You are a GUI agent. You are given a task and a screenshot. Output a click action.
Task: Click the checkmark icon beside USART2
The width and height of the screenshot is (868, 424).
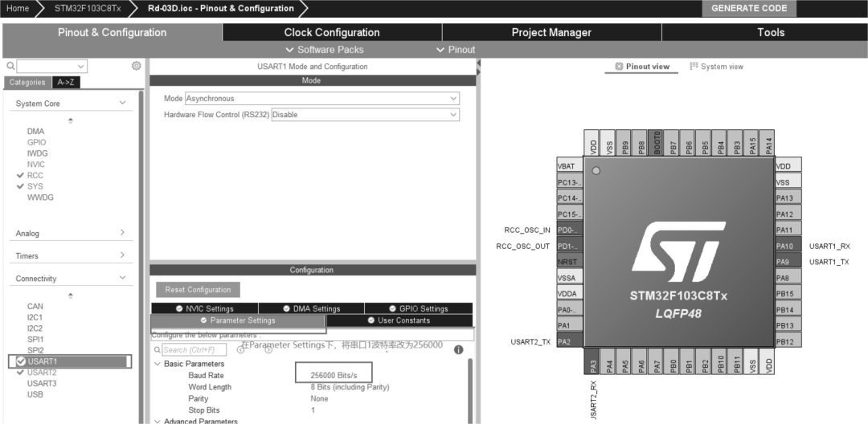[20, 373]
